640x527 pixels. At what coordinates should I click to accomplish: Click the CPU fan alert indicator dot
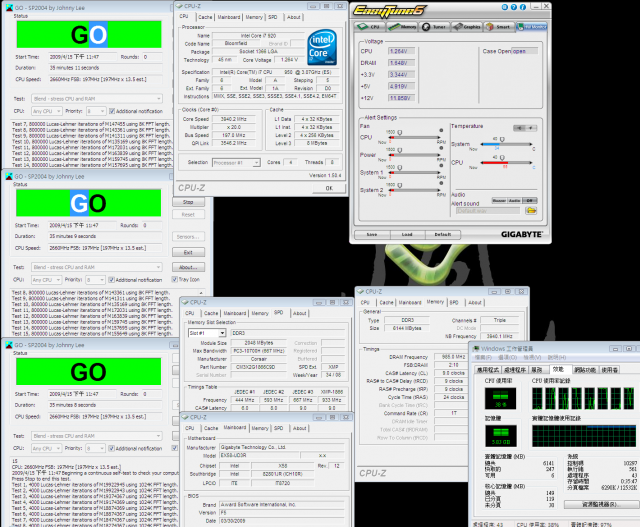click(x=441, y=130)
